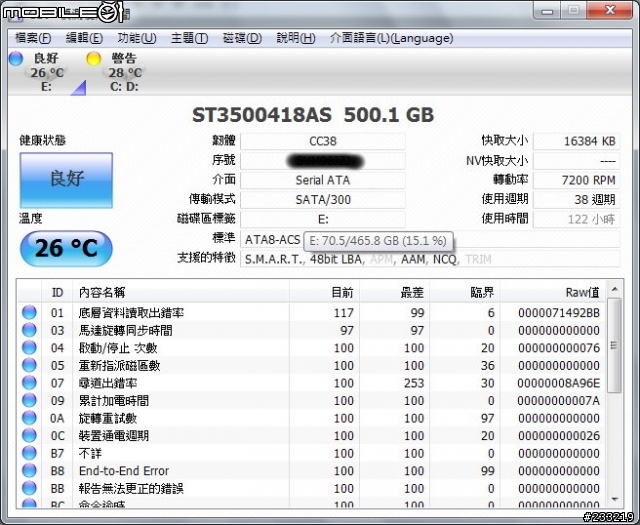Click the standard field ATA8-ACS
The image size is (640, 525).
click(x=430, y=239)
